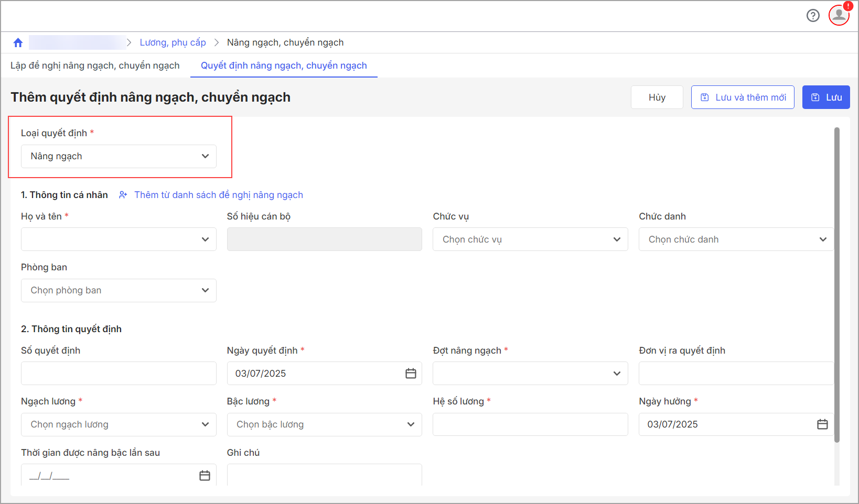Expand the Loại quyết định dropdown
This screenshot has width=859, height=504.
click(119, 156)
